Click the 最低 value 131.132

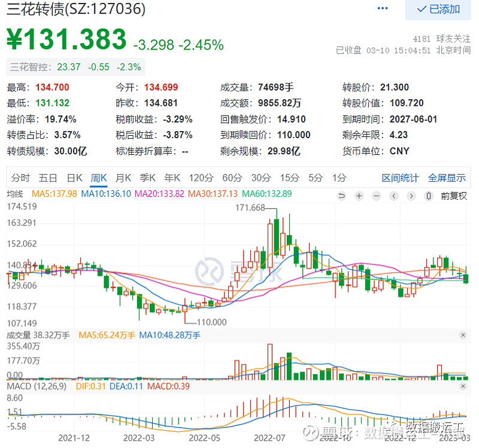pyautogui.click(x=52, y=103)
